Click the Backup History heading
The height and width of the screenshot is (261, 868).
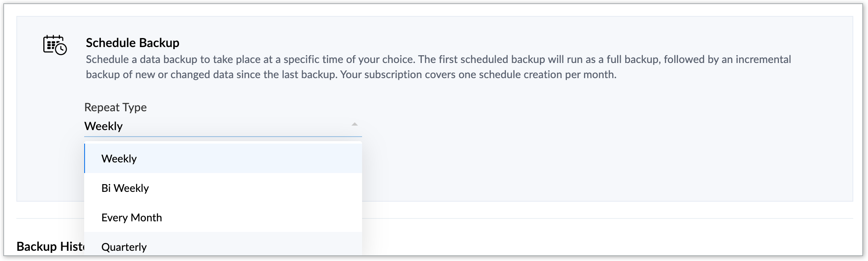click(50, 247)
